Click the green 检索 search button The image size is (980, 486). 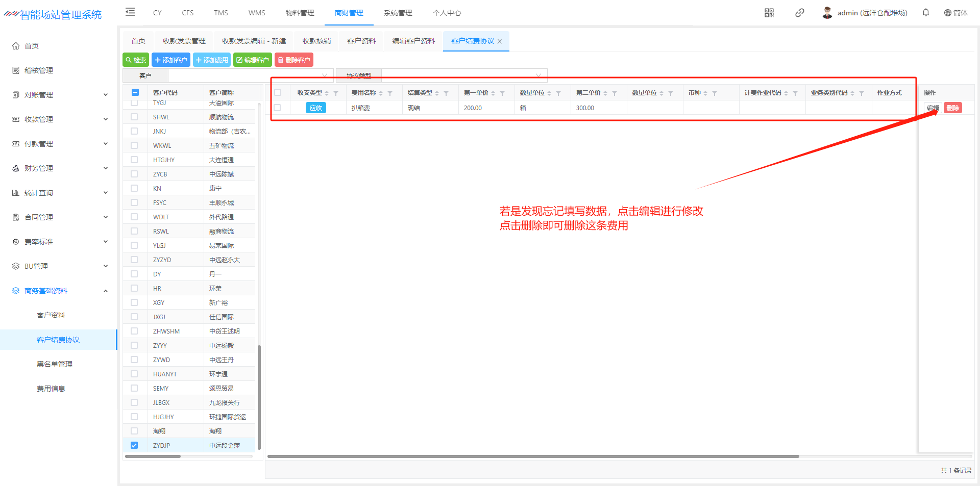[x=136, y=60]
